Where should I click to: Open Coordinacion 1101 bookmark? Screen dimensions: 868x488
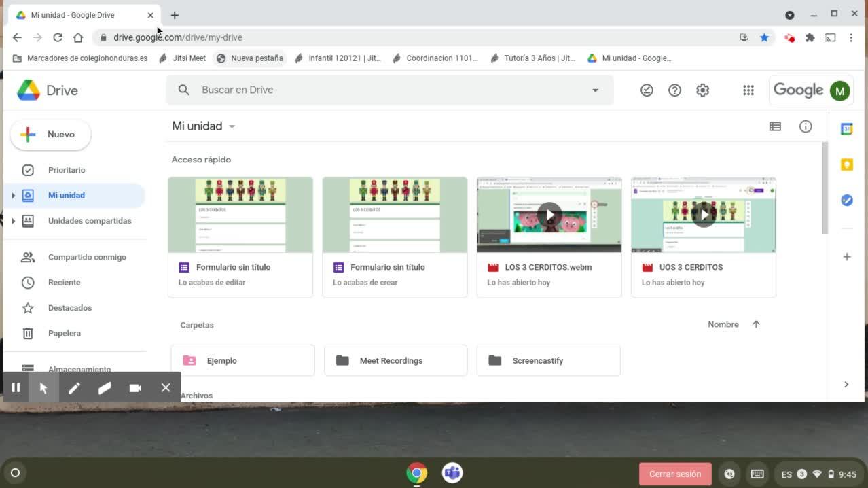[435, 58]
